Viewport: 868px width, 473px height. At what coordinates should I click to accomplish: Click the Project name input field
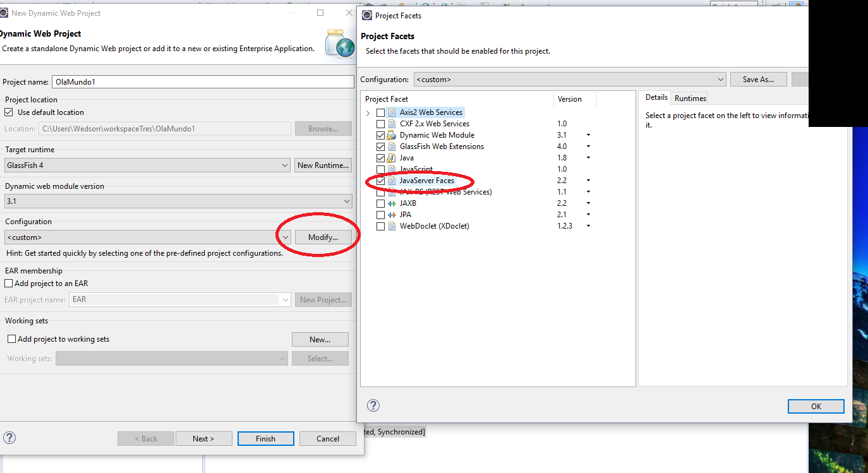[203, 82]
